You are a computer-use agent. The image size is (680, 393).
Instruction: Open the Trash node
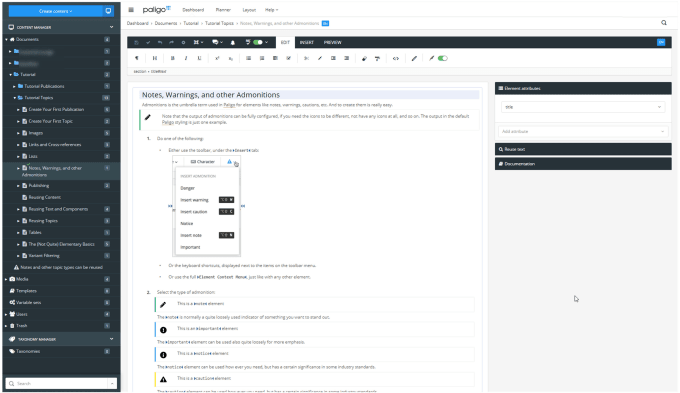tap(21, 326)
